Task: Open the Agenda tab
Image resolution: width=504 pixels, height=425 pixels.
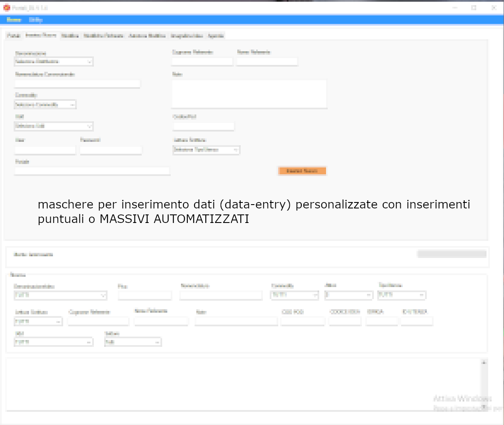Action: click(x=216, y=36)
